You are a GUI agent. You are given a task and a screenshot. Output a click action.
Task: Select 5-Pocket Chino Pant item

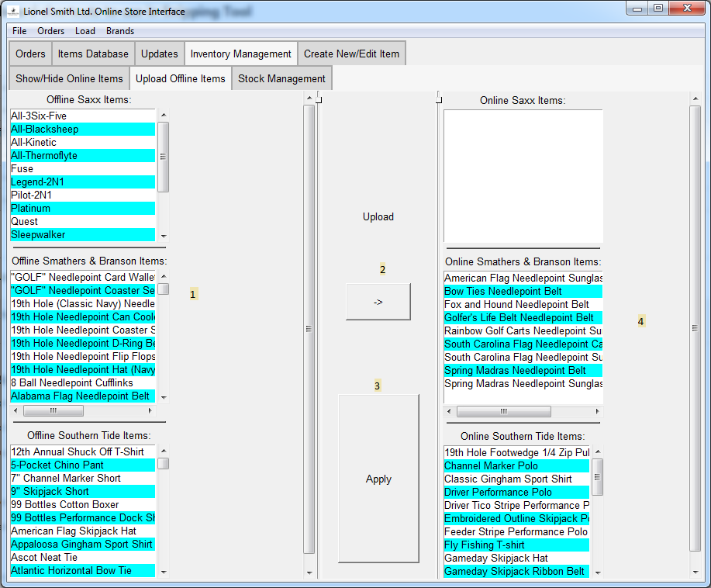(x=82, y=465)
